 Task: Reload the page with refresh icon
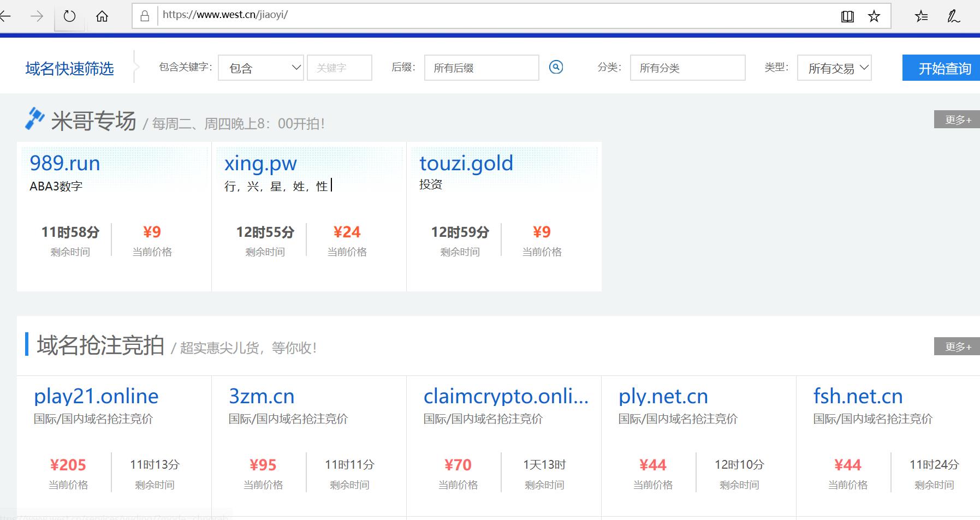[x=69, y=16]
